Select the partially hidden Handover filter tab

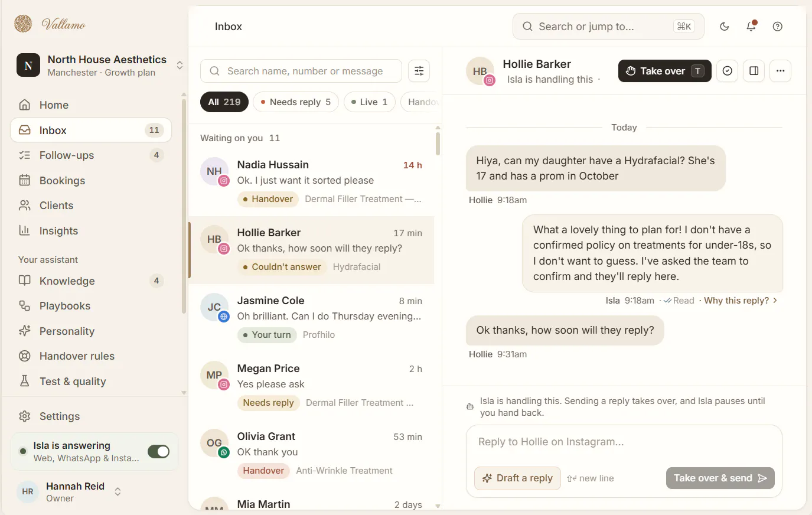pyautogui.click(x=420, y=102)
